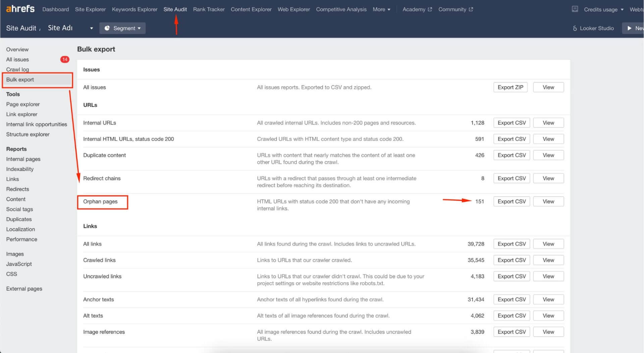Screen dimensions: 644x353
Task: Switch to Rank Tracker
Action: pos(209,9)
